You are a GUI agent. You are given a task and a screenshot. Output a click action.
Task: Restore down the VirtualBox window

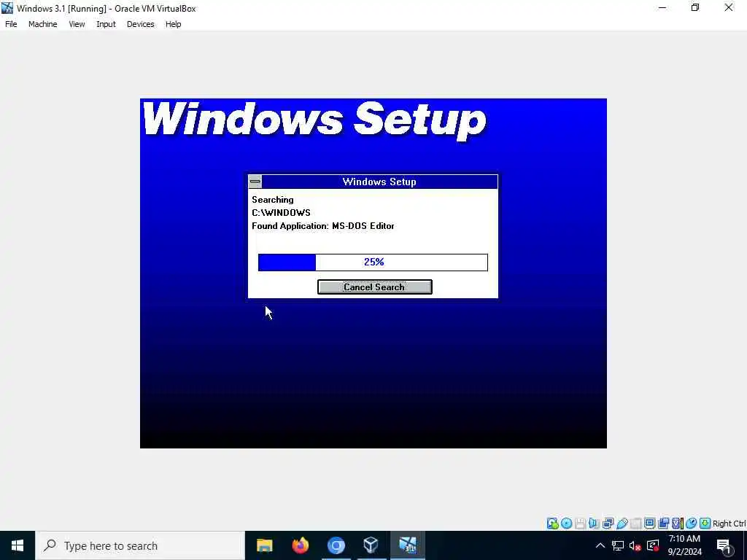pyautogui.click(x=695, y=8)
